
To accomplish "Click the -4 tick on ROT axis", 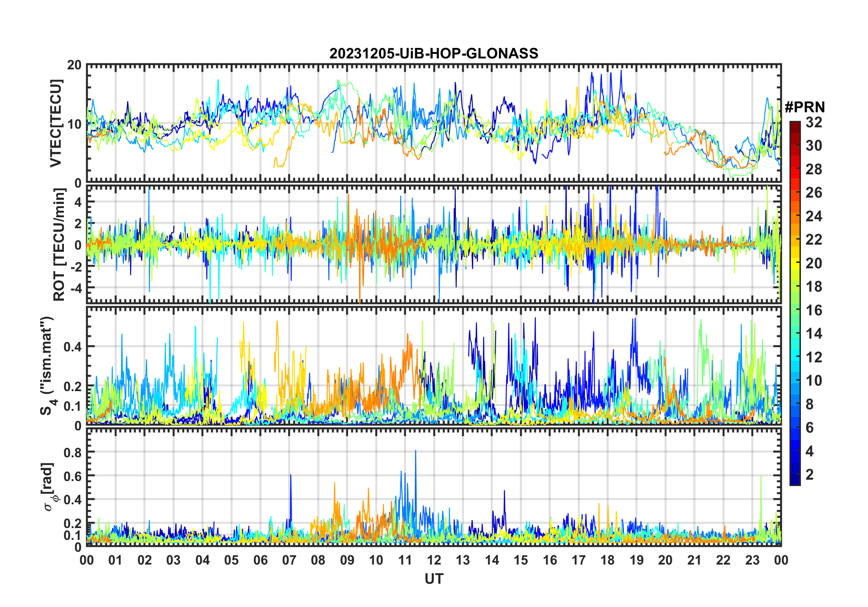I will (77, 288).
